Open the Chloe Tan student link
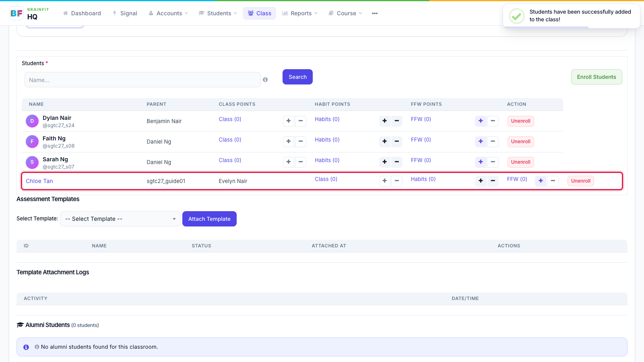Viewport: 644px width, 362px height. (x=39, y=181)
